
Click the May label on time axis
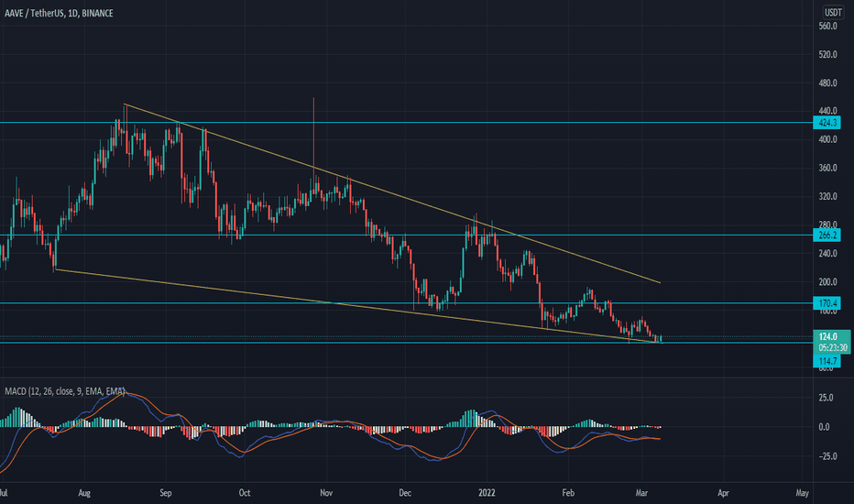pos(803,493)
